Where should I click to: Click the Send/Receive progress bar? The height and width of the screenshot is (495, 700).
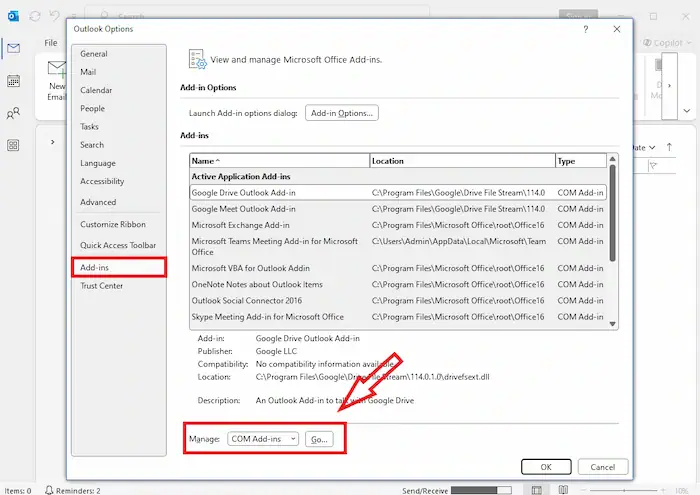pos(481,490)
